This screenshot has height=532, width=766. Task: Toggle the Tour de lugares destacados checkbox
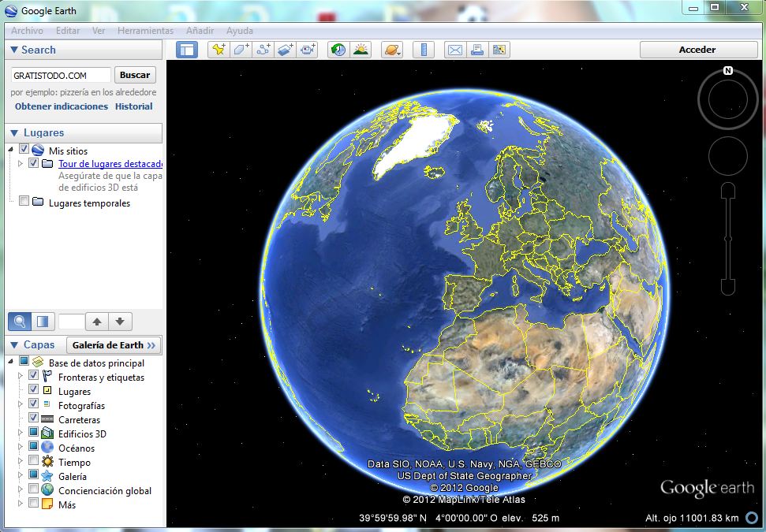click(x=33, y=163)
